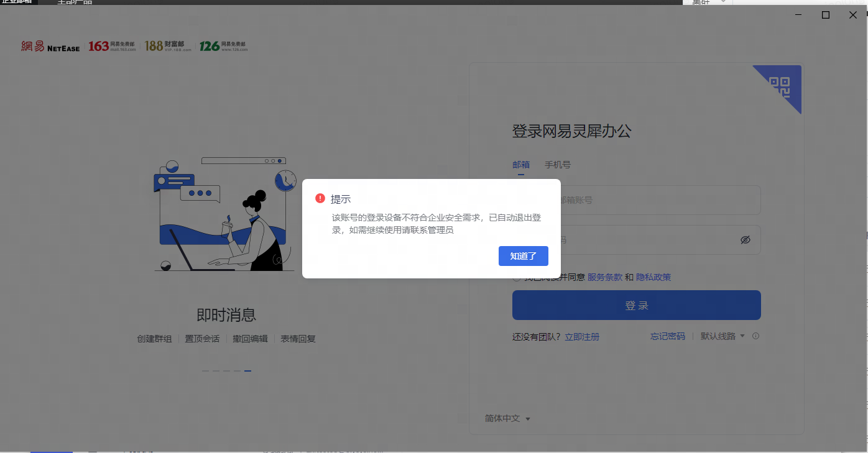Select the 邮箱 login tab
Image resolution: width=868 pixels, height=453 pixels.
521,165
